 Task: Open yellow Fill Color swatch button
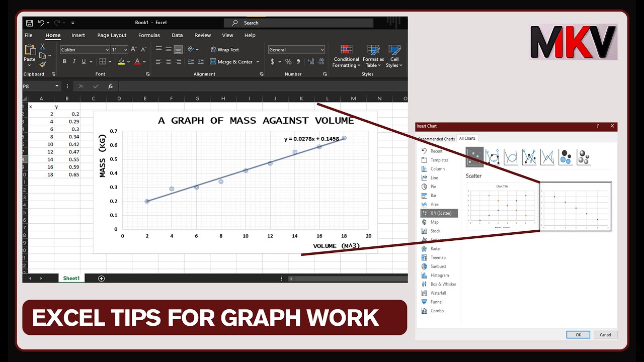coord(121,62)
